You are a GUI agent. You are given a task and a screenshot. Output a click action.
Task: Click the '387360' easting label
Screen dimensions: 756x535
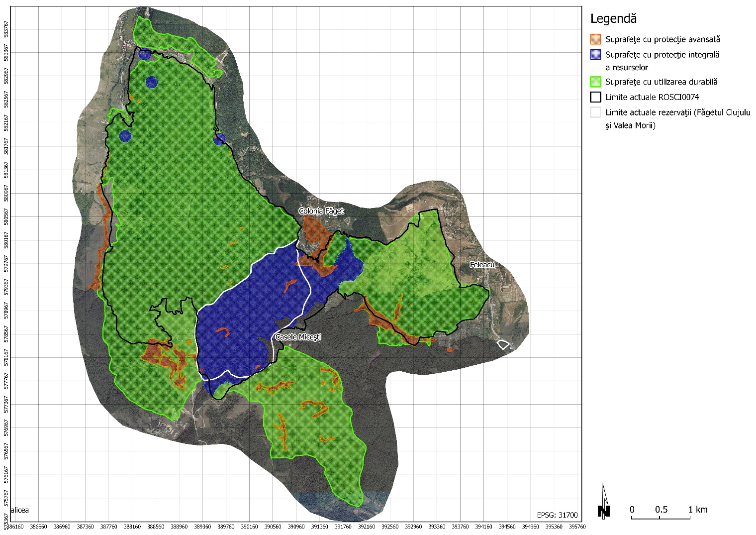coord(85,526)
